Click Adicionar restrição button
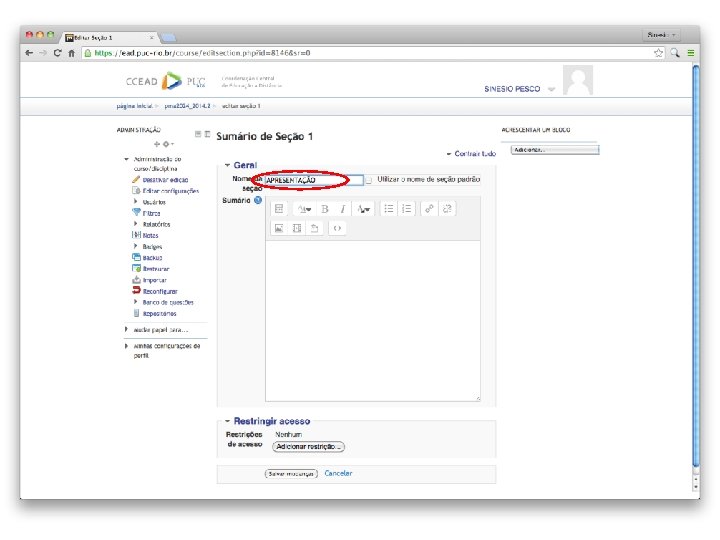This screenshot has height=540, width=720. click(x=308, y=446)
